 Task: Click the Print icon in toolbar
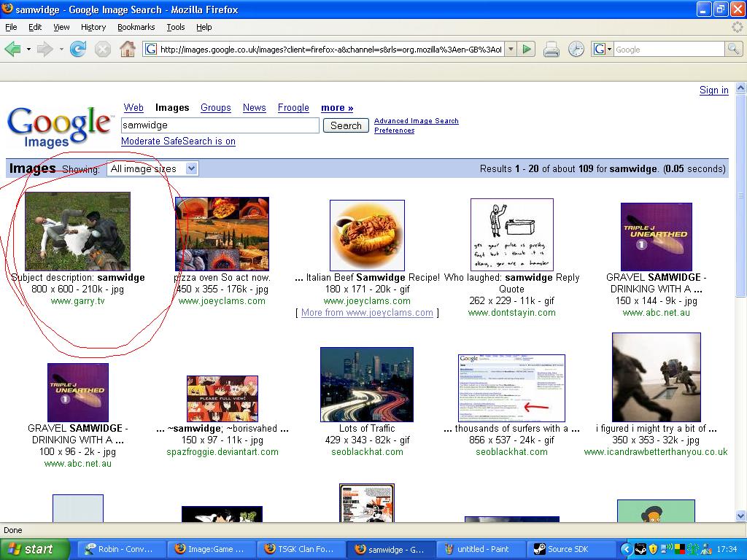tap(551, 49)
